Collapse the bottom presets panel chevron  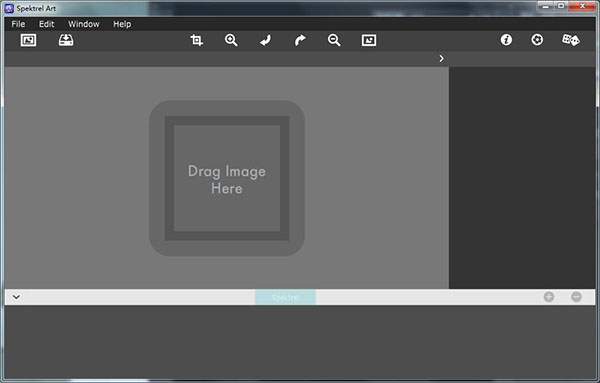[x=16, y=297]
